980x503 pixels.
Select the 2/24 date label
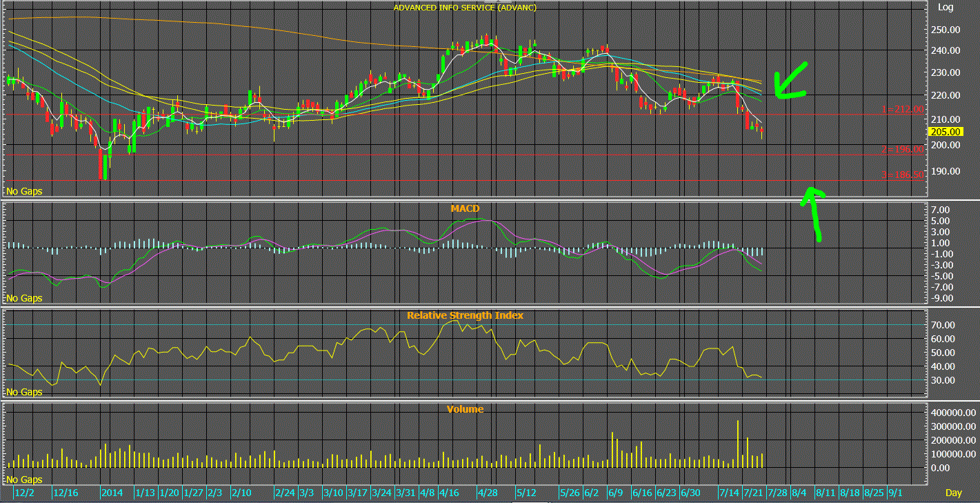tap(286, 493)
